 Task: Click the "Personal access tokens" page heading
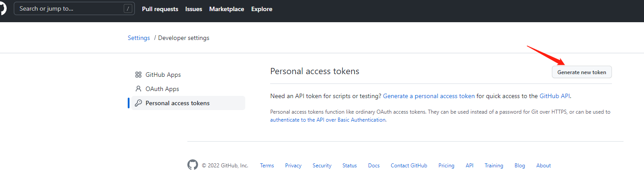click(x=315, y=71)
